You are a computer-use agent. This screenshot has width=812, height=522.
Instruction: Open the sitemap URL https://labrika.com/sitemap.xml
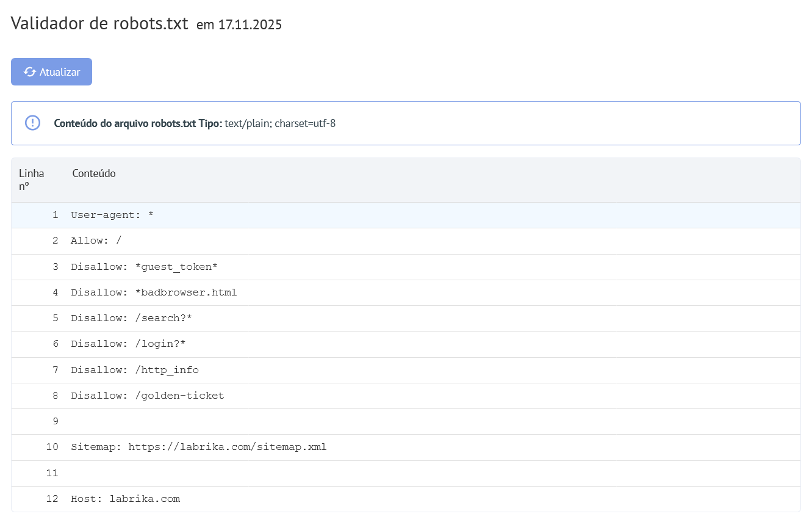[x=227, y=446]
